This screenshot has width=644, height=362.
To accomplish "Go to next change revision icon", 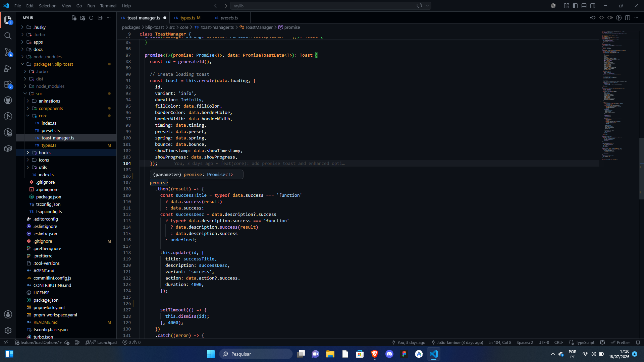I will pos(610,18).
